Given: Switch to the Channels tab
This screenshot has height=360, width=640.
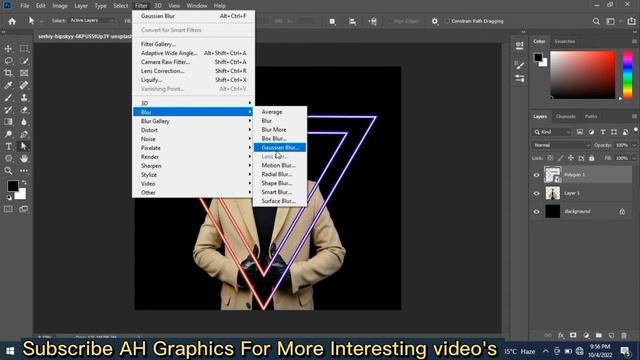Looking at the screenshot, I should 565,116.
